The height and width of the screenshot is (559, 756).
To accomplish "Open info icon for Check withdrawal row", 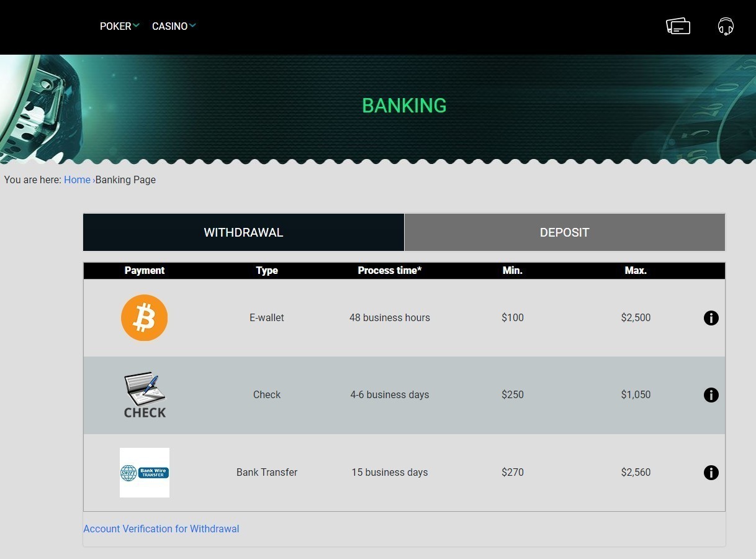I will (711, 395).
